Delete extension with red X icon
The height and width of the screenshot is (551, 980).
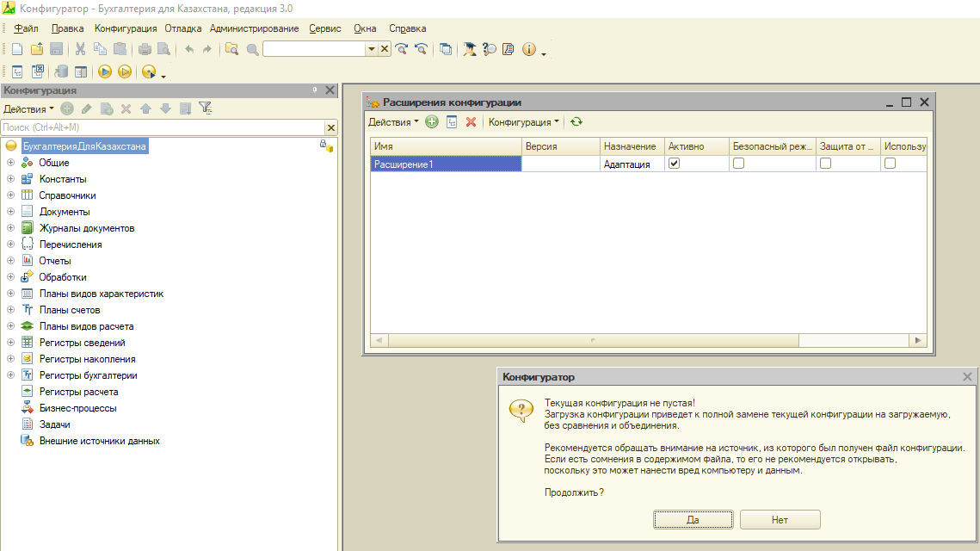click(x=472, y=122)
